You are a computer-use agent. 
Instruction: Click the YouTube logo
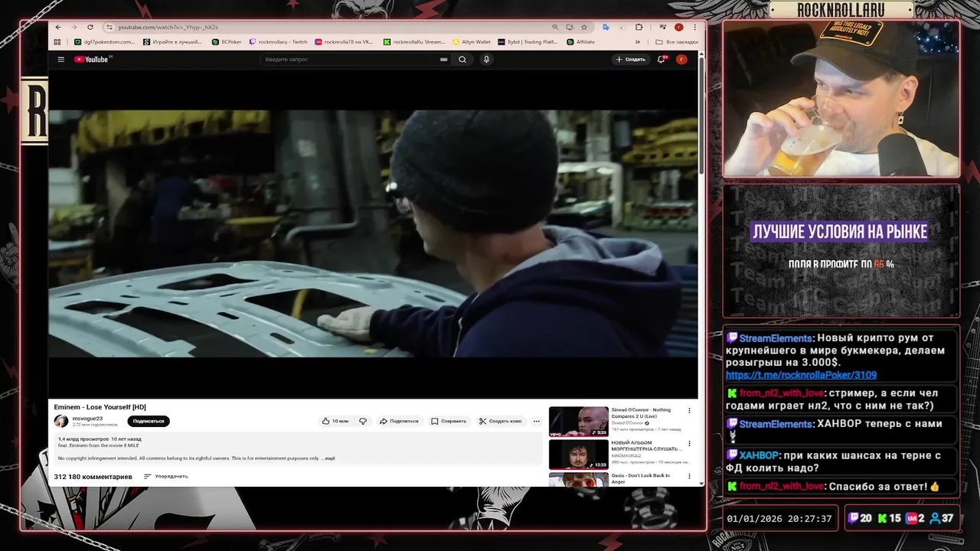click(93, 59)
